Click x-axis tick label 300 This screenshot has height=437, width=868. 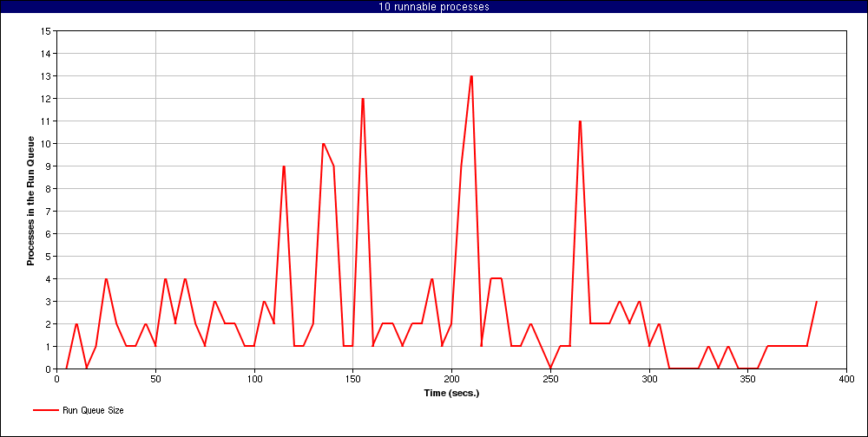[x=649, y=380]
